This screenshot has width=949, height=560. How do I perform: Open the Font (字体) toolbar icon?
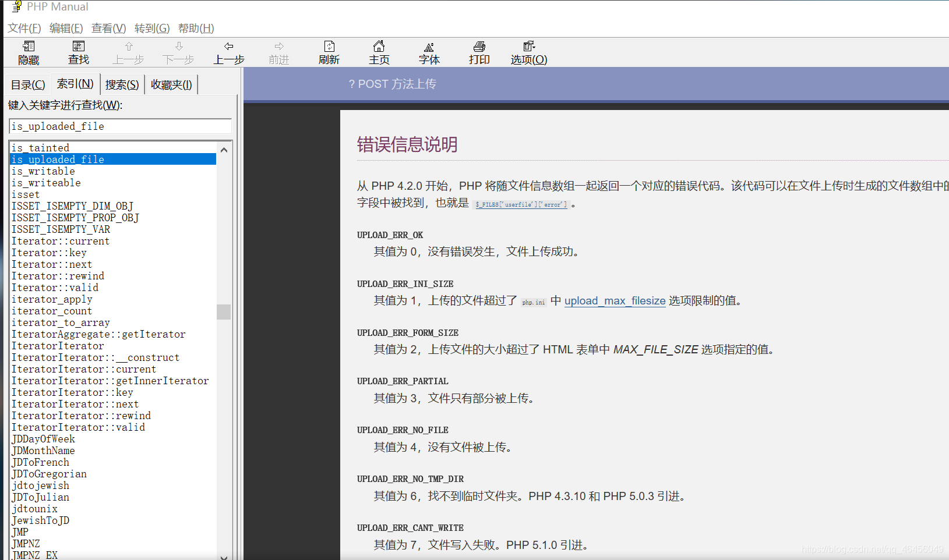click(x=429, y=47)
